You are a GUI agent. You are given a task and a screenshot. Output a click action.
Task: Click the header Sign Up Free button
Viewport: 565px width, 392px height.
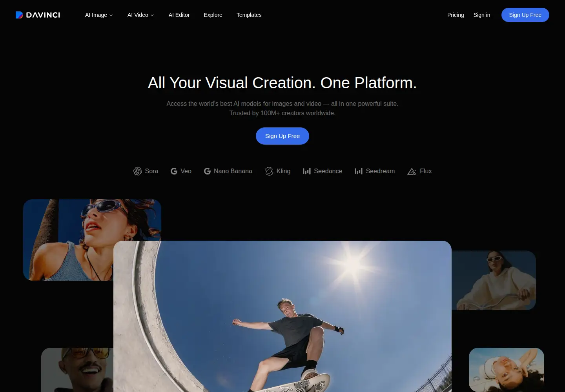pos(525,15)
